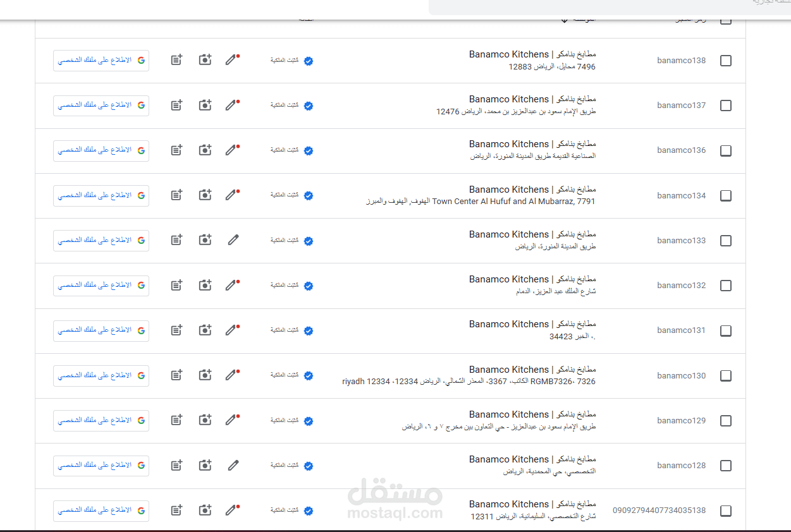This screenshot has height=532, width=791.
Task: Click store code banamco134
Action: tap(681, 196)
